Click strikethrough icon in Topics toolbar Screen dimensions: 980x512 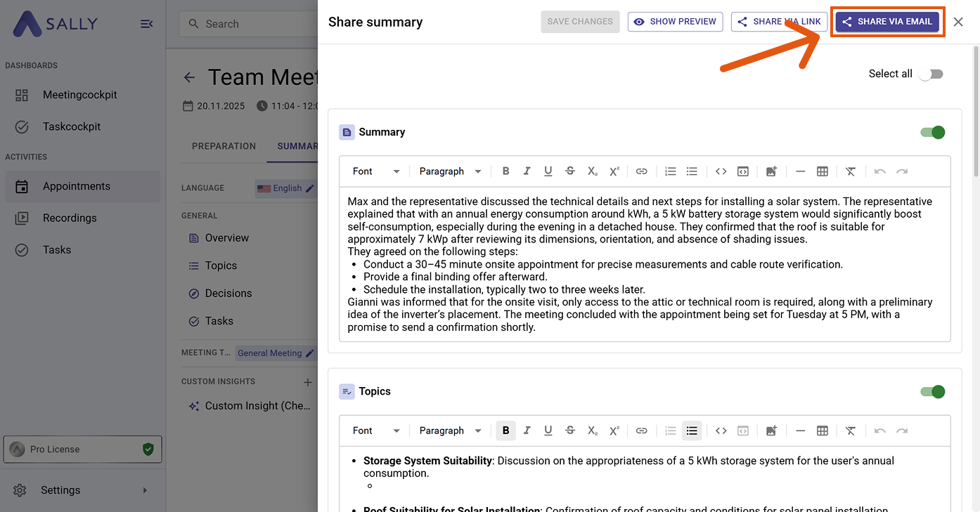coord(570,431)
